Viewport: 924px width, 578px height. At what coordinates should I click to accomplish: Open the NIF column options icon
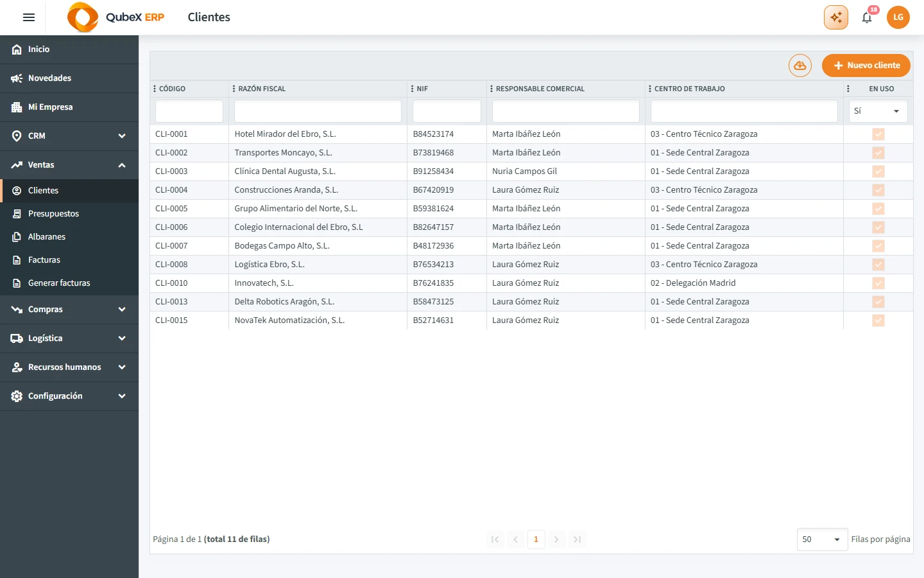(412, 89)
